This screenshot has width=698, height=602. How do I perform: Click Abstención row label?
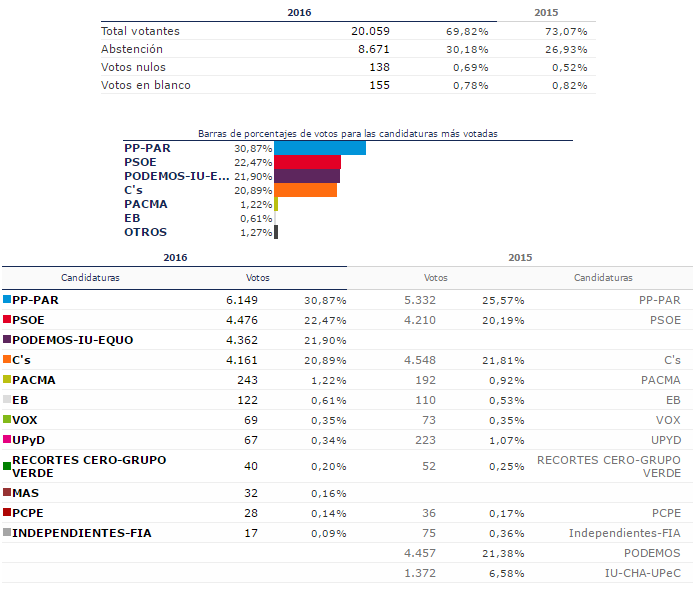pos(132,49)
